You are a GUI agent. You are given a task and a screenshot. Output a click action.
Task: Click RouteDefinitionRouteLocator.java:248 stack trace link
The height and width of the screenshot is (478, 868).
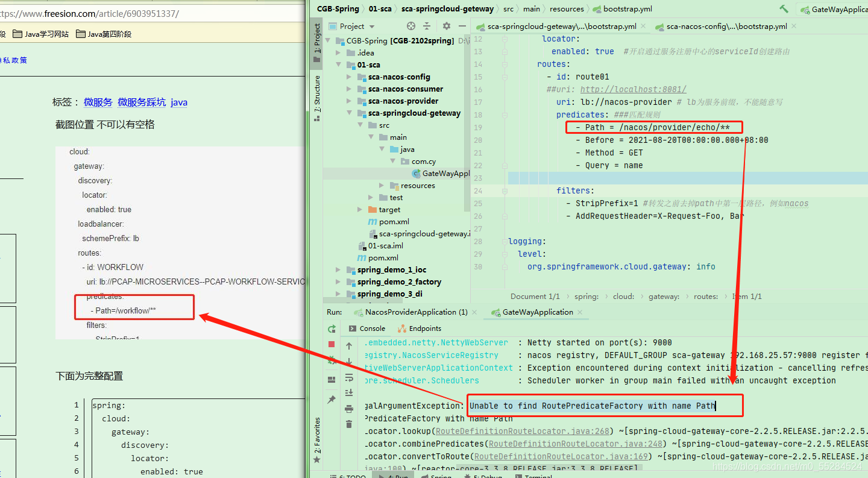coord(576,444)
